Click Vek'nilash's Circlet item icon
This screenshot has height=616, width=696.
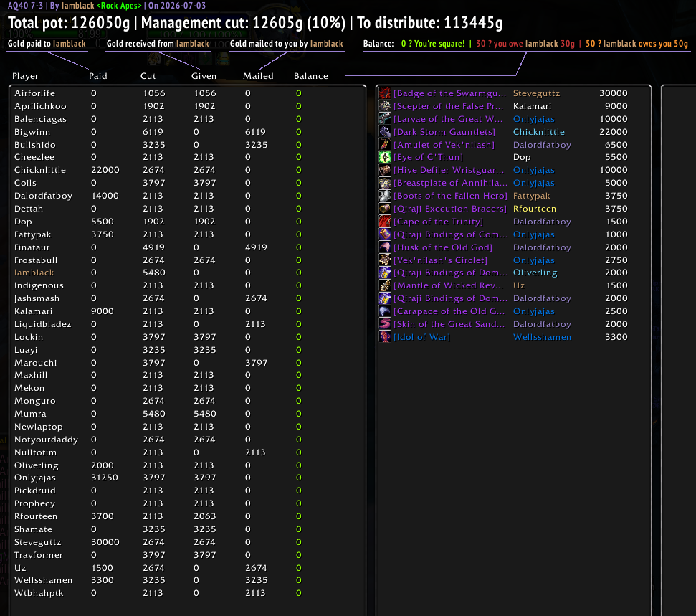coord(385,260)
